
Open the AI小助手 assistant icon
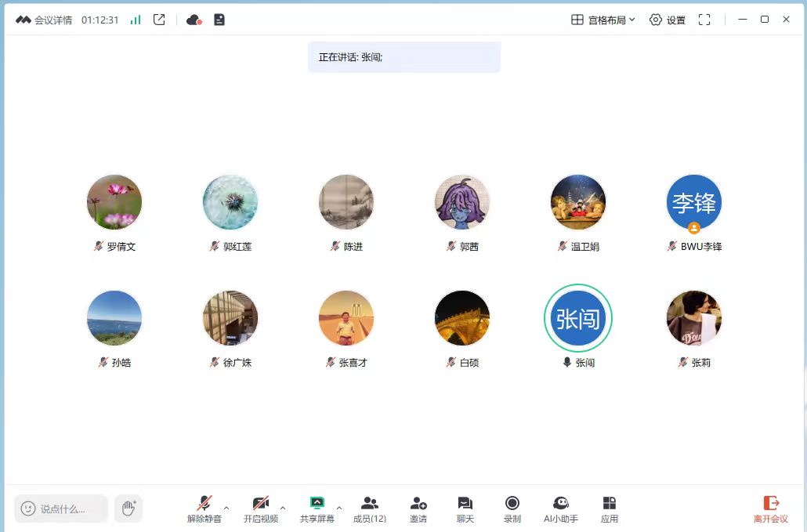pos(560,504)
